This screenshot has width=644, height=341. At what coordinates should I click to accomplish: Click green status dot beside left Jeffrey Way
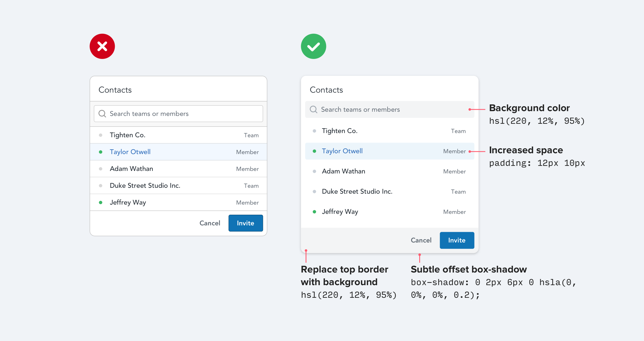[x=100, y=202]
